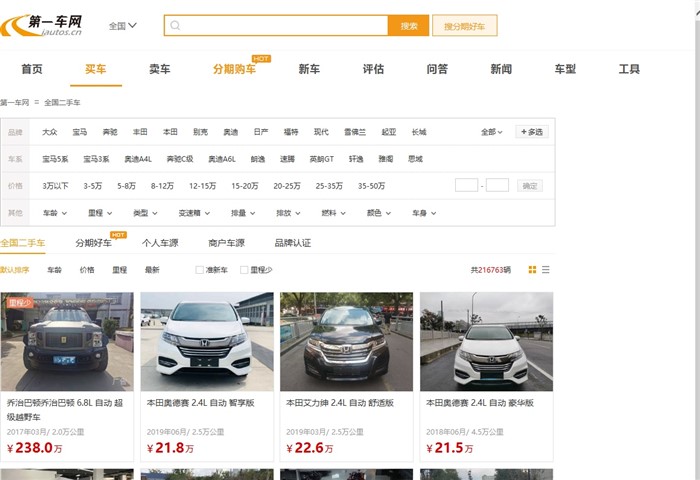700x480 pixels.
Task: Open the 新车 nav item
Action: (x=309, y=69)
